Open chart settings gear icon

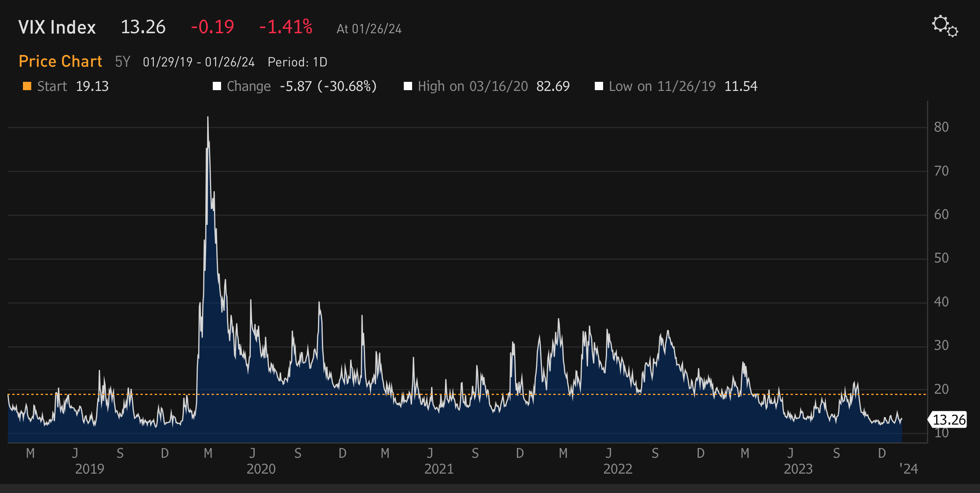pyautogui.click(x=945, y=26)
